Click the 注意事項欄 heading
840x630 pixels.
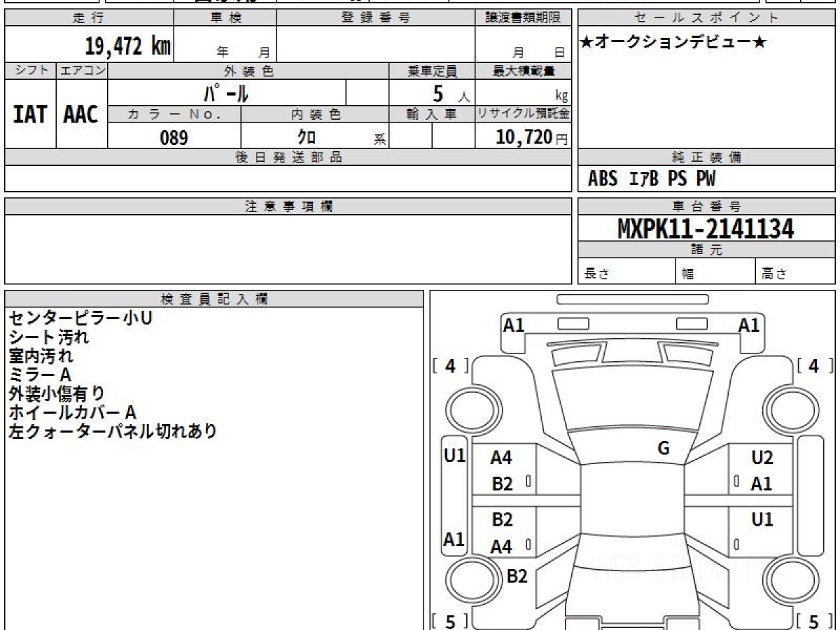pos(288,206)
